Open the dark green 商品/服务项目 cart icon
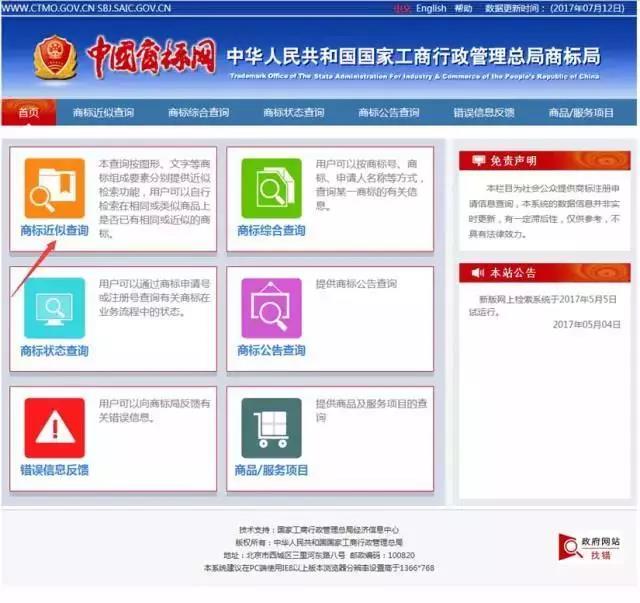 [271, 428]
